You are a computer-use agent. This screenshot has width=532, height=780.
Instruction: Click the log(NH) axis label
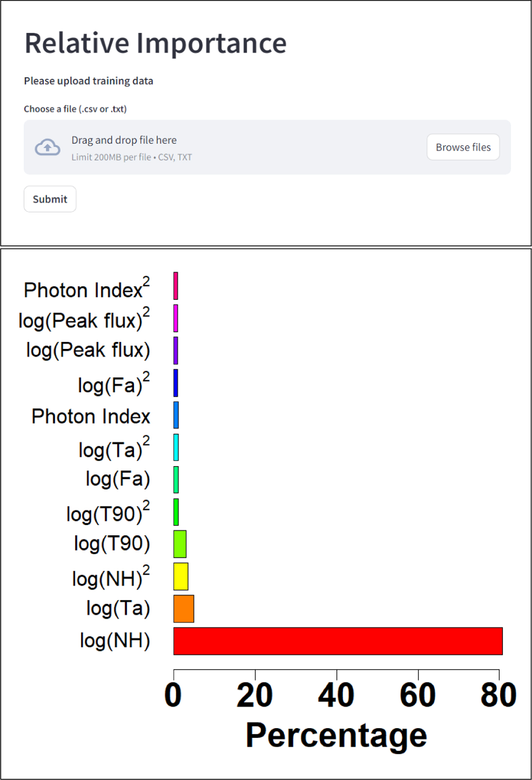click(x=115, y=641)
